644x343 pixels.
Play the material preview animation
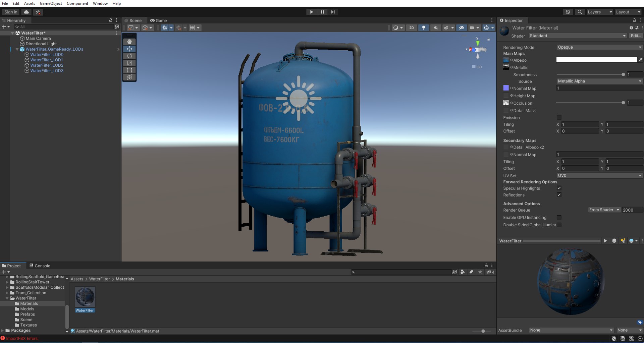point(605,241)
